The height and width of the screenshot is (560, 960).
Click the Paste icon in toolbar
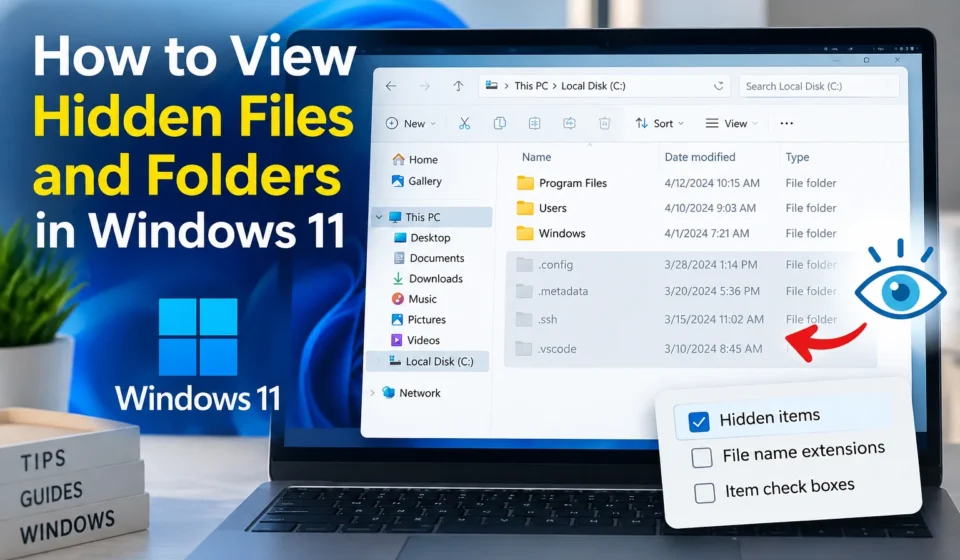tap(534, 124)
